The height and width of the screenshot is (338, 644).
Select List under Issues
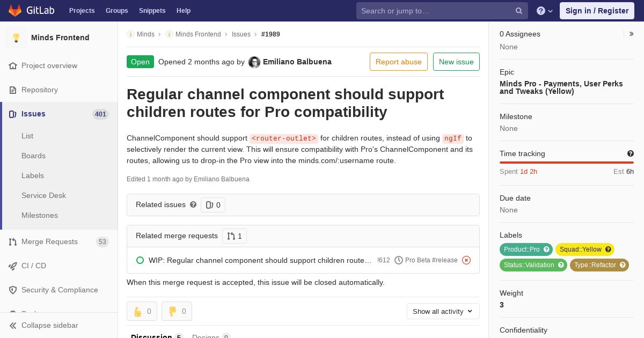coord(27,136)
